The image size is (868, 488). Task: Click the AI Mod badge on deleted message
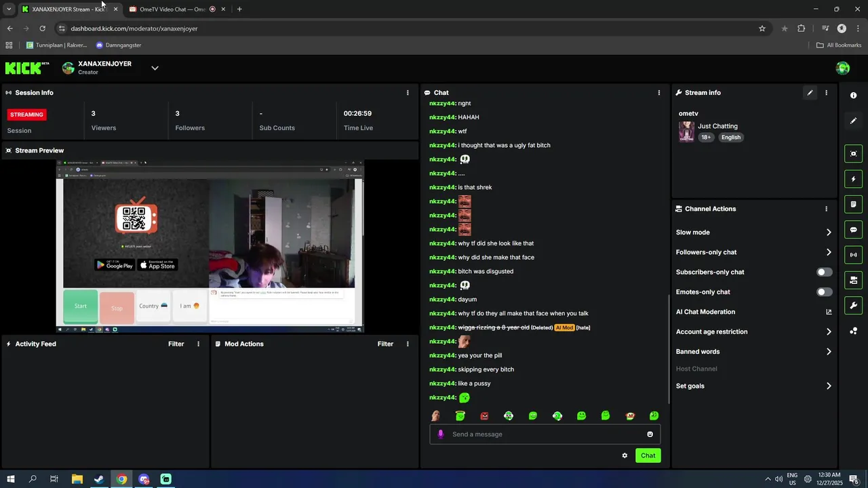click(x=564, y=327)
